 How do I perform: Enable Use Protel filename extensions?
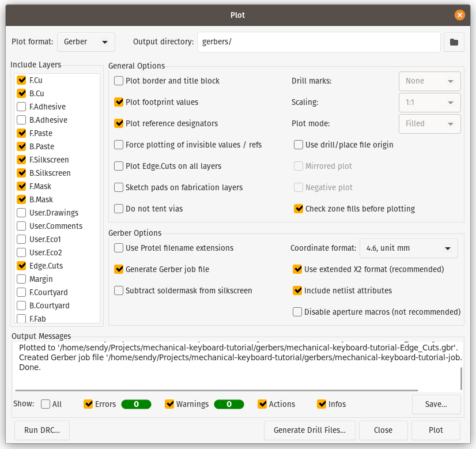119,248
